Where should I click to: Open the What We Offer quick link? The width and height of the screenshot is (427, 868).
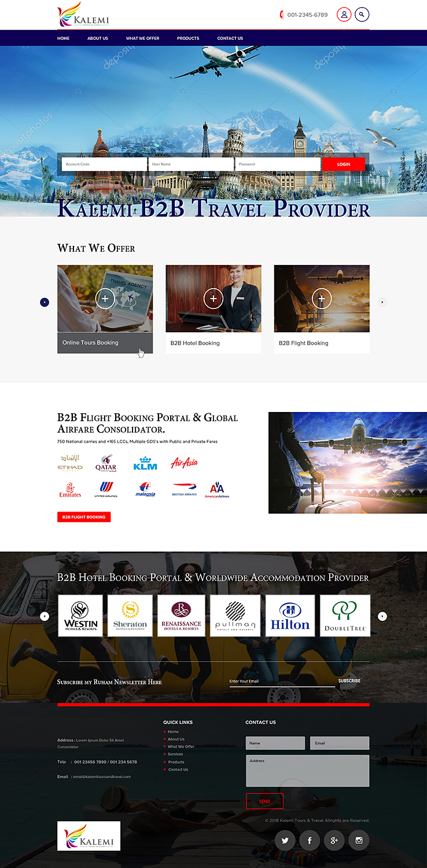(x=181, y=746)
